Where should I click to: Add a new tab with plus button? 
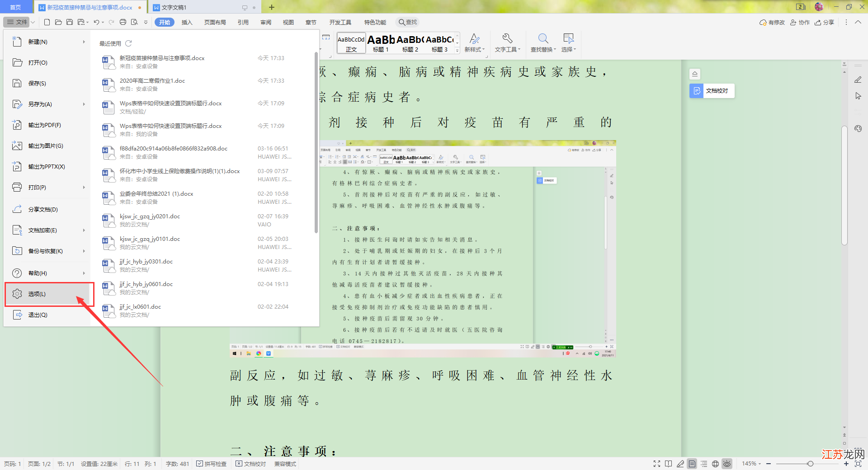(x=272, y=7)
